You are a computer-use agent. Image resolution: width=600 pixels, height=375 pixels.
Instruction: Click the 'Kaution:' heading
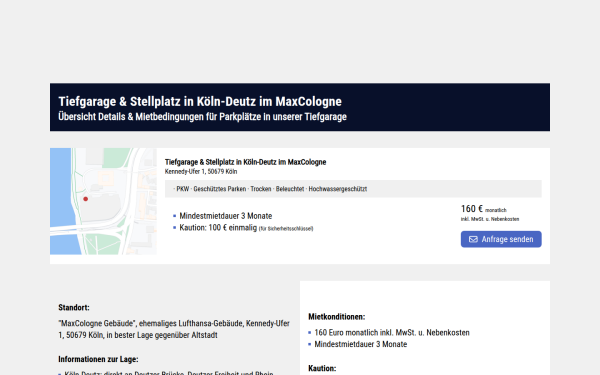click(322, 368)
